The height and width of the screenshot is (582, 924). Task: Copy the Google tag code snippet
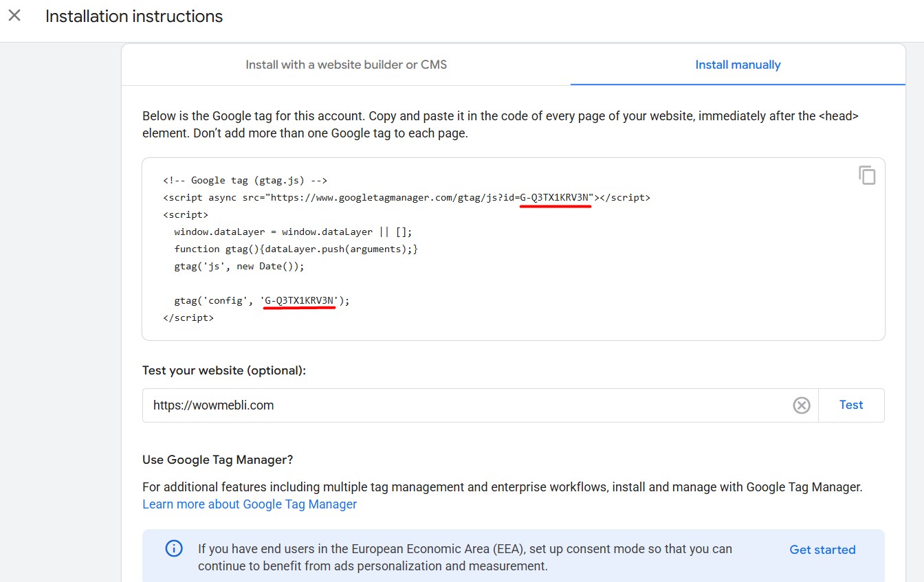point(867,175)
